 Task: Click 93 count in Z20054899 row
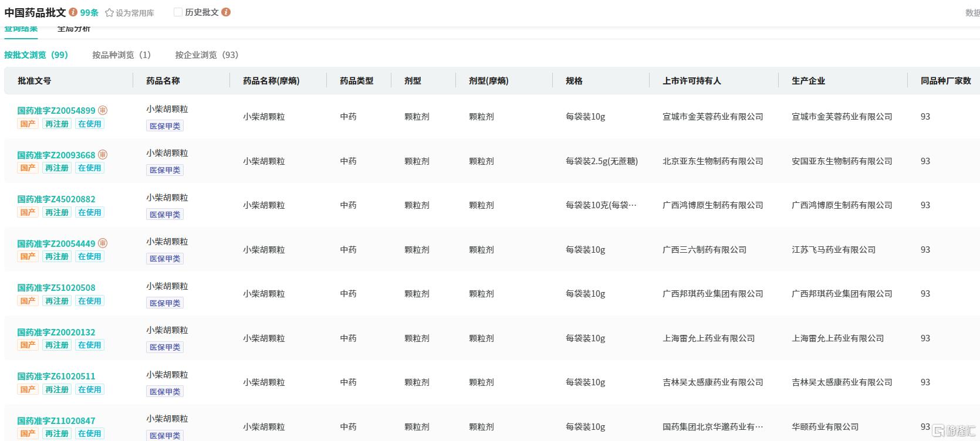[x=925, y=117]
